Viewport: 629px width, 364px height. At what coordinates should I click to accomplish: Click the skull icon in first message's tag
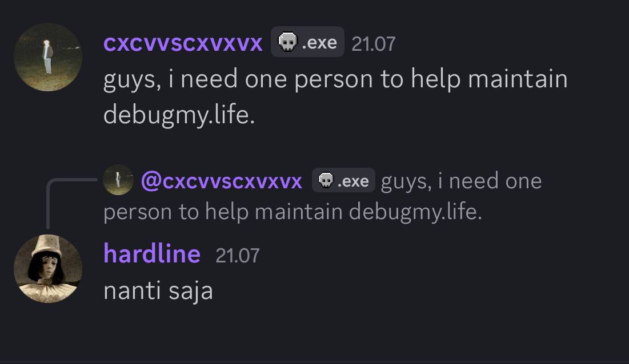pos(287,42)
